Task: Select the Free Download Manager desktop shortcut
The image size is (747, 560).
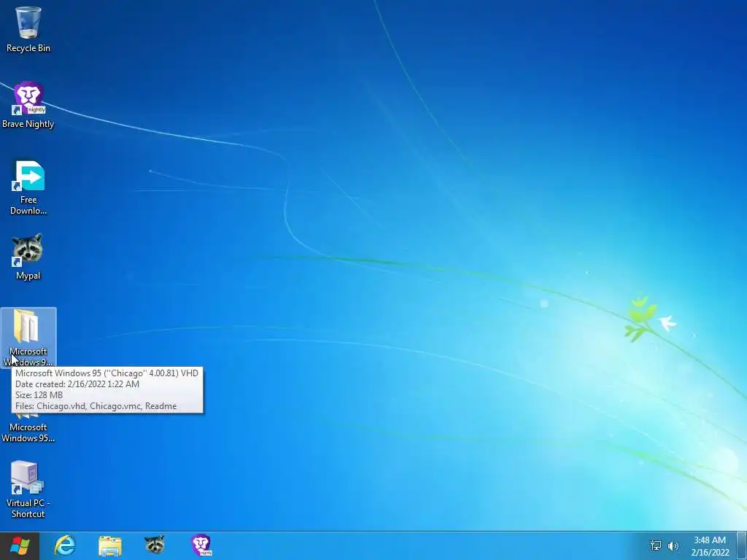Action: [28, 187]
